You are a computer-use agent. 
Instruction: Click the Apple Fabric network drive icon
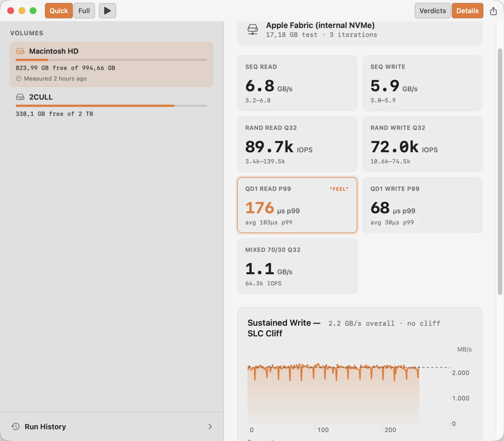[x=252, y=30]
